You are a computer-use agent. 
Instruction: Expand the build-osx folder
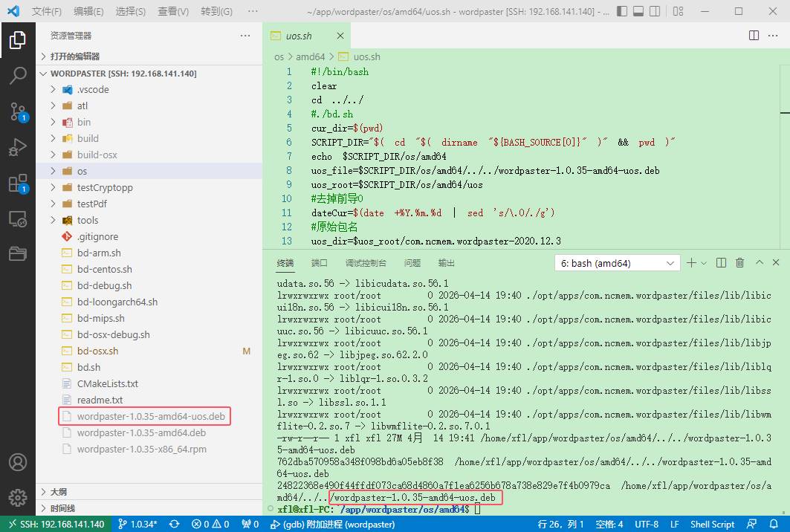97,155
